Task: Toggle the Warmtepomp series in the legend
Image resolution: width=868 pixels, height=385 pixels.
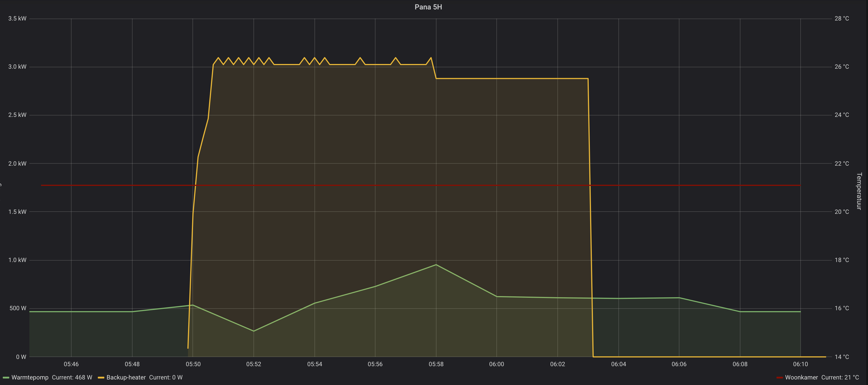Action: point(30,378)
